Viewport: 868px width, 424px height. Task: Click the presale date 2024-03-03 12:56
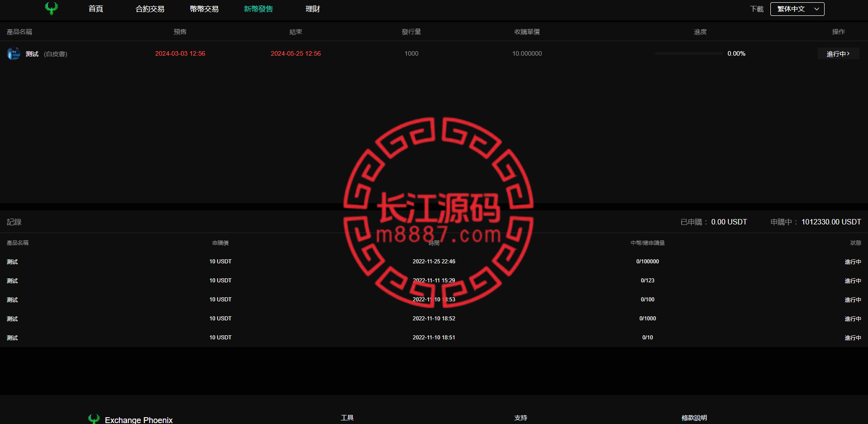180,53
